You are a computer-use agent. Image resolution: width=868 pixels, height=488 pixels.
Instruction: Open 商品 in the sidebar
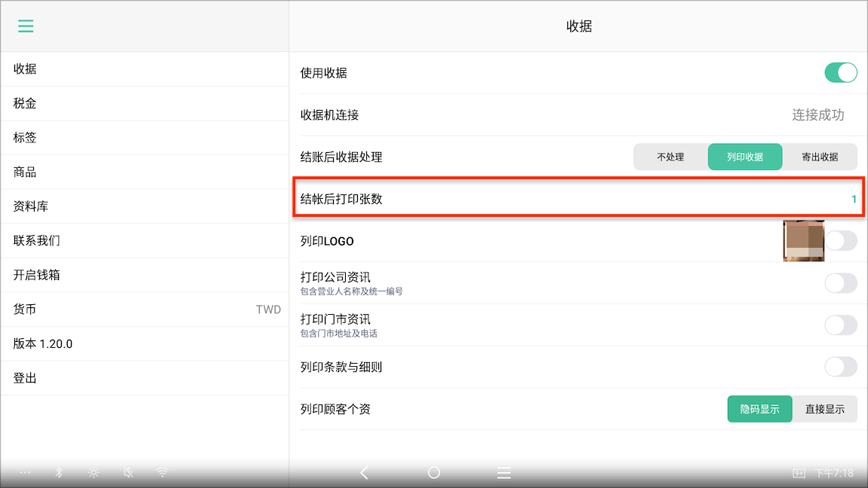(145, 172)
